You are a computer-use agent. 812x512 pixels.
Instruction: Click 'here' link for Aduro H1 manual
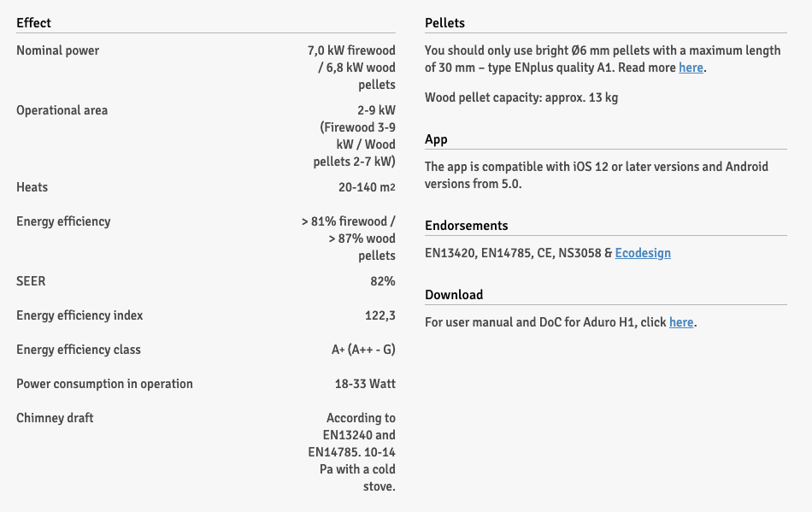[x=681, y=322]
